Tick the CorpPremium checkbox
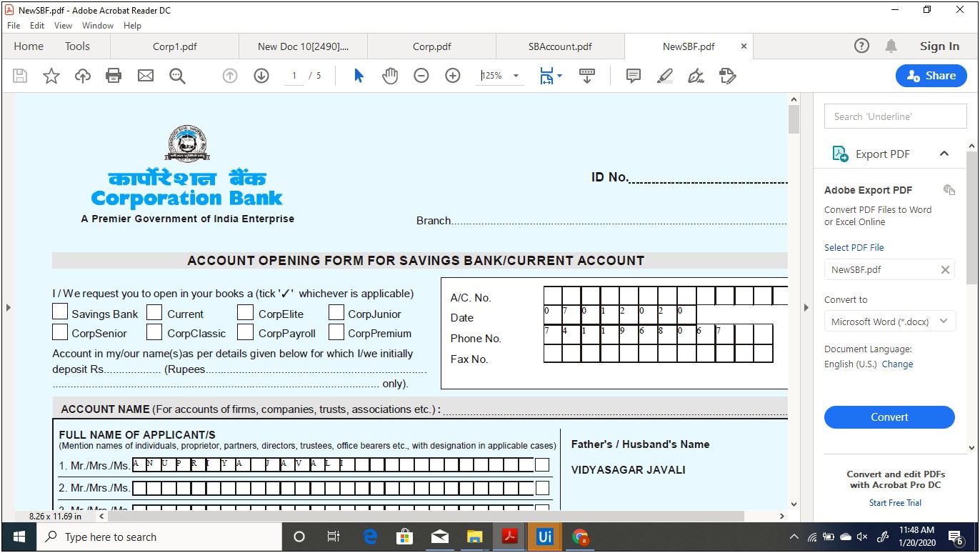Viewport: 980px width, 553px height. [336, 332]
